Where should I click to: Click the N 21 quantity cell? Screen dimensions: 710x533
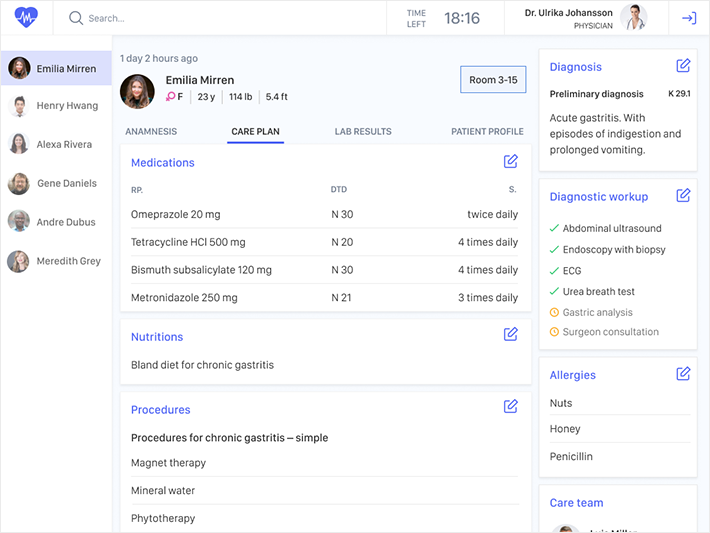(x=341, y=298)
